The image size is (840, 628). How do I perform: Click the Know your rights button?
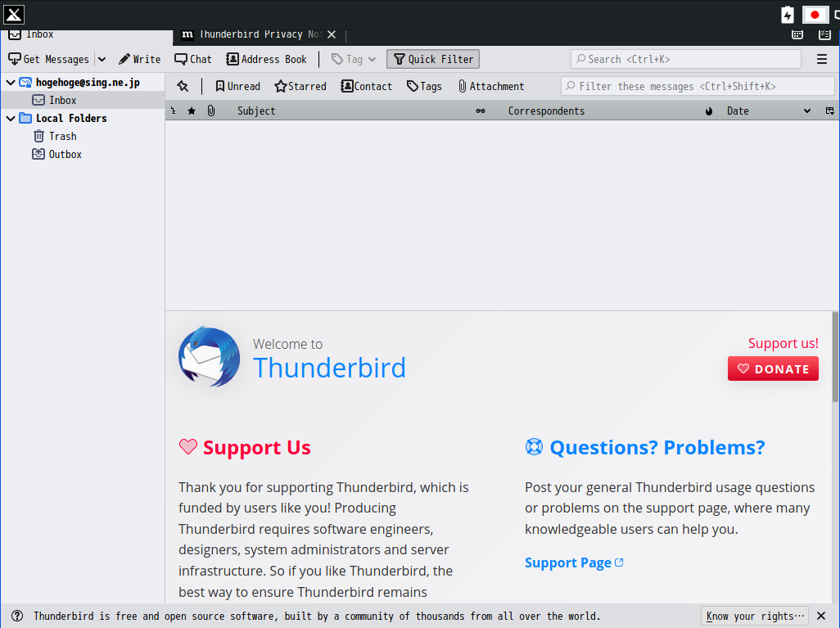[755, 617]
